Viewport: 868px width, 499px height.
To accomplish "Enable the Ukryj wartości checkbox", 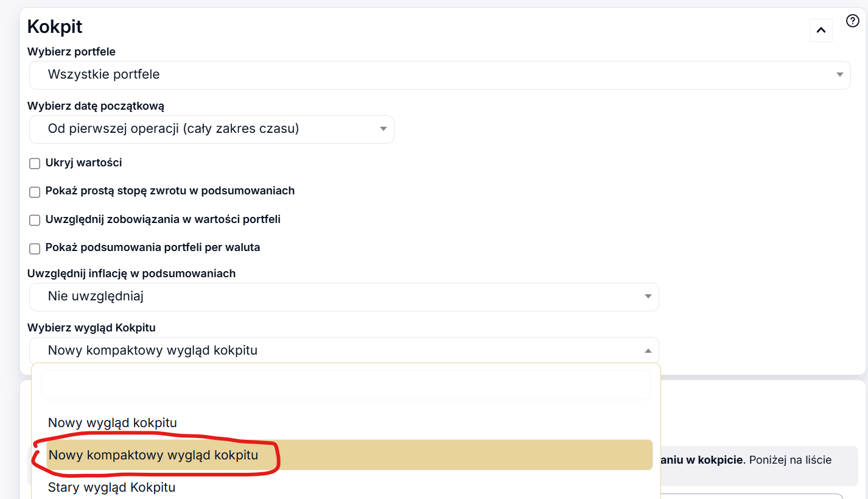I will pyautogui.click(x=35, y=164).
